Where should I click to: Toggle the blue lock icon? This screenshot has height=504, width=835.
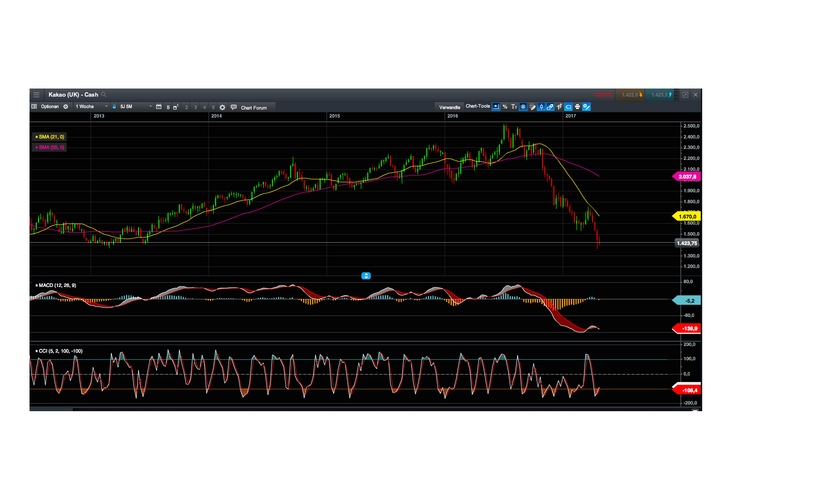click(x=114, y=106)
